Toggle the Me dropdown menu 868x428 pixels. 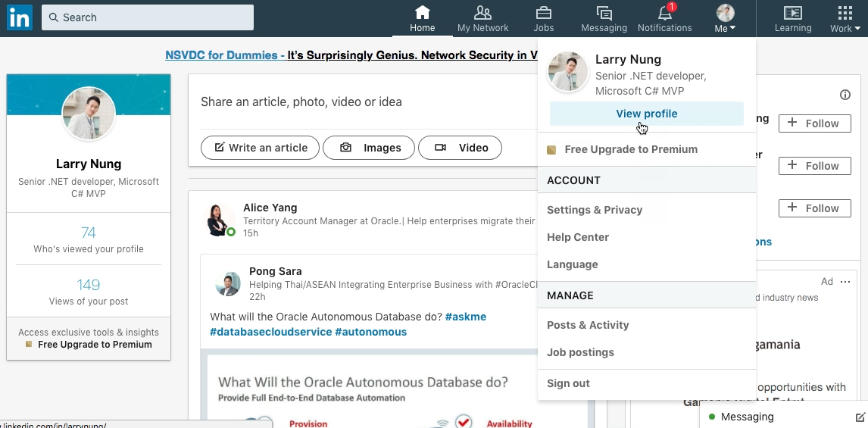(x=725, y=18)
